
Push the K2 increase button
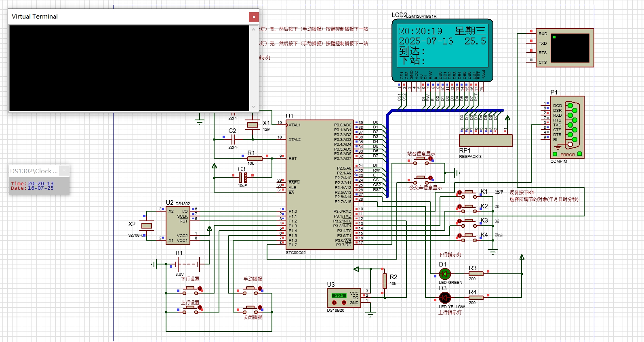click(469, 208)
